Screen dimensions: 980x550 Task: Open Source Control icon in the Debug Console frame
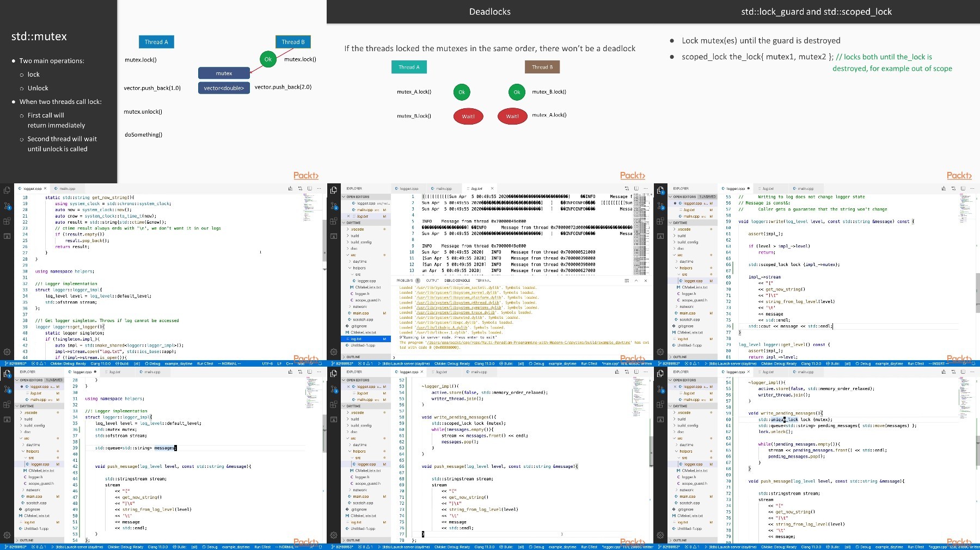click(334, 206)
